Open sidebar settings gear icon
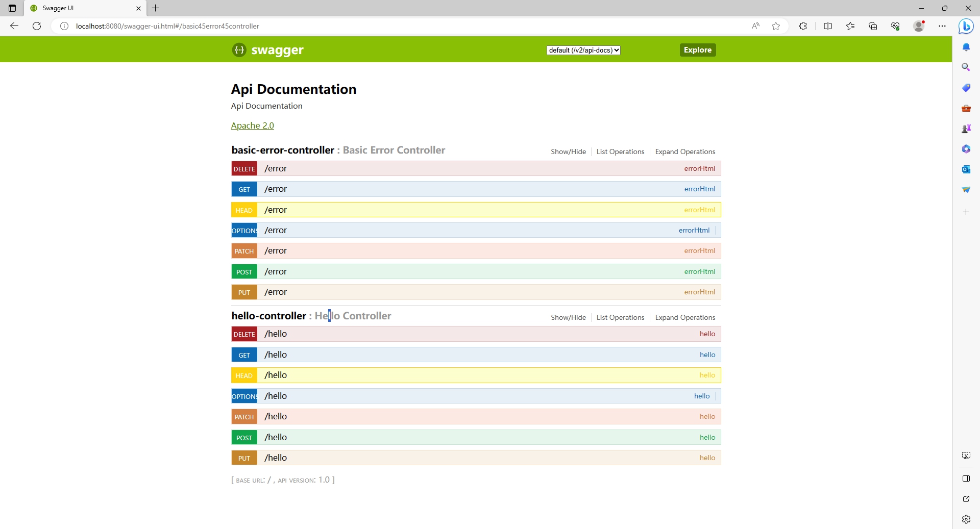 pos(966,519)
